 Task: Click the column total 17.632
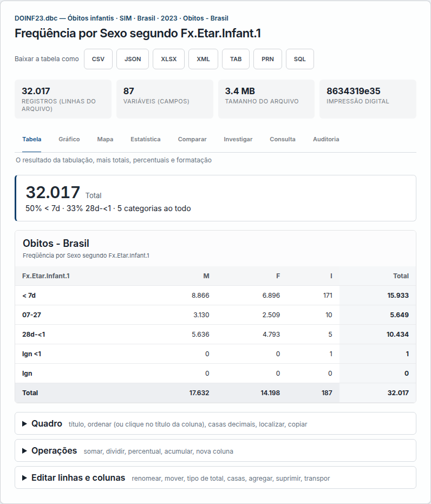pos(199,393)
